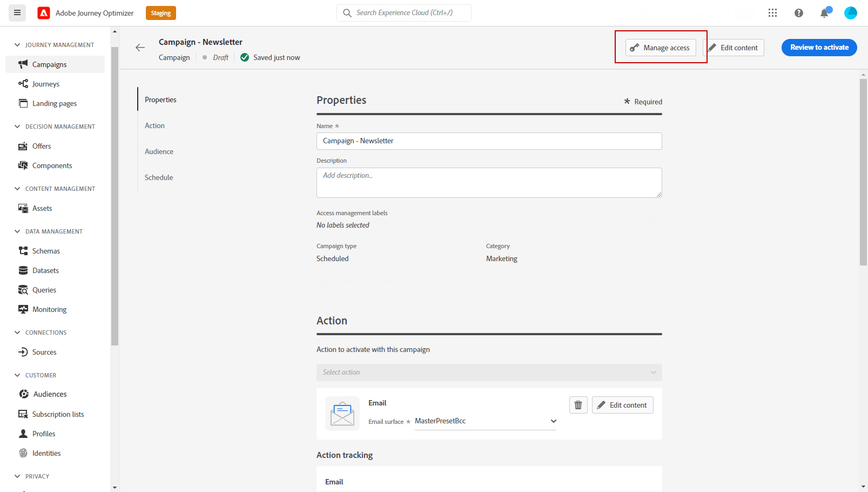Open the Schemas panel
This screenshot has width=868, height=492.
46,251
